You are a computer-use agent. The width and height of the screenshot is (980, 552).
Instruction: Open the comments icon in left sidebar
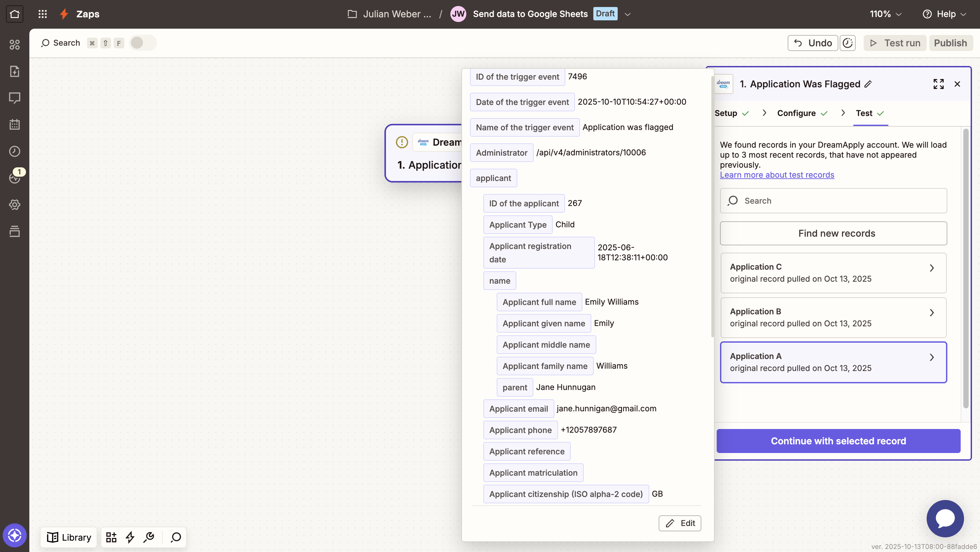coord(14,98)
